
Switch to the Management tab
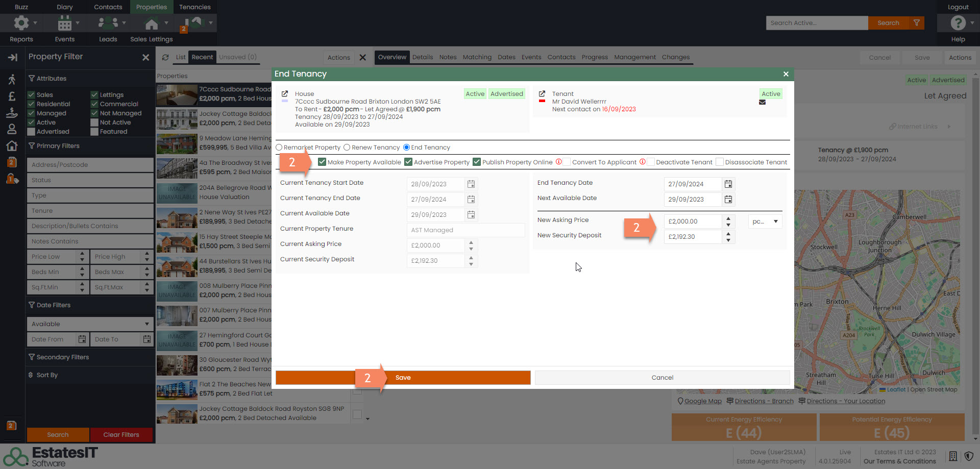pos(634,57)
